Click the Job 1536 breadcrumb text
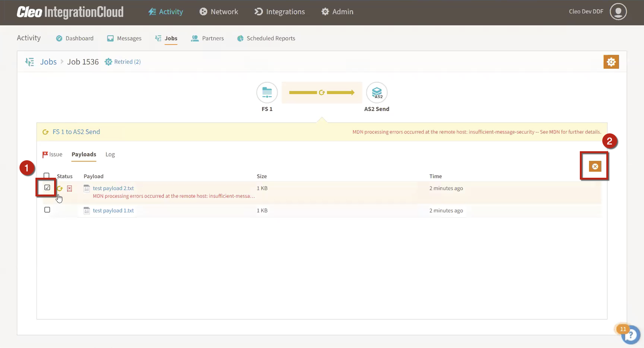The width and height of the screenshot is (644, 348). tap(83, 62)
